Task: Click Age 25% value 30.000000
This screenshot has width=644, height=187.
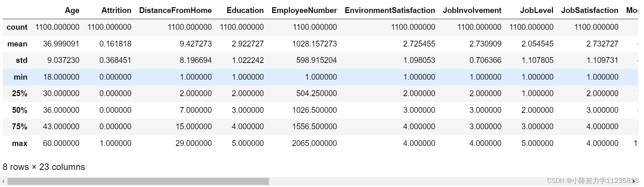Action: pos(61,94)
